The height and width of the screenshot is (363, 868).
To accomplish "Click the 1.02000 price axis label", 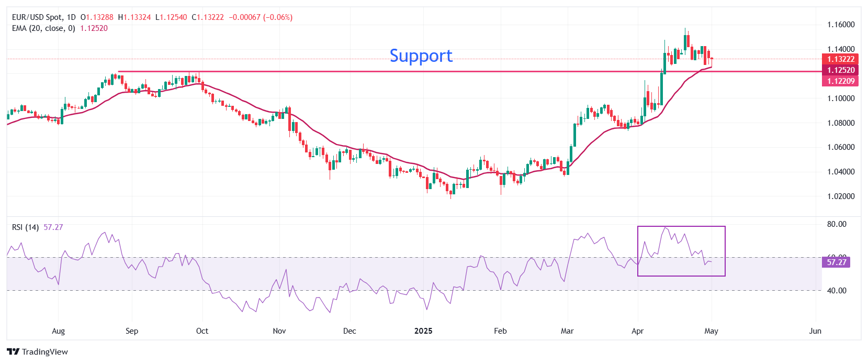I will (840, 196).
